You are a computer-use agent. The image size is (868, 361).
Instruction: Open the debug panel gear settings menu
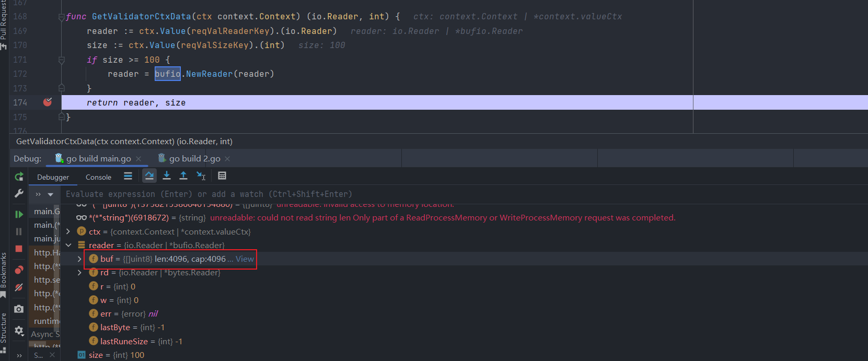click(19, 331)
